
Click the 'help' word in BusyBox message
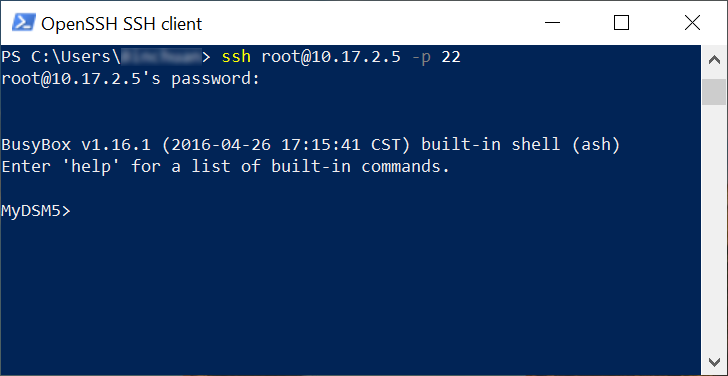[91, 166]
